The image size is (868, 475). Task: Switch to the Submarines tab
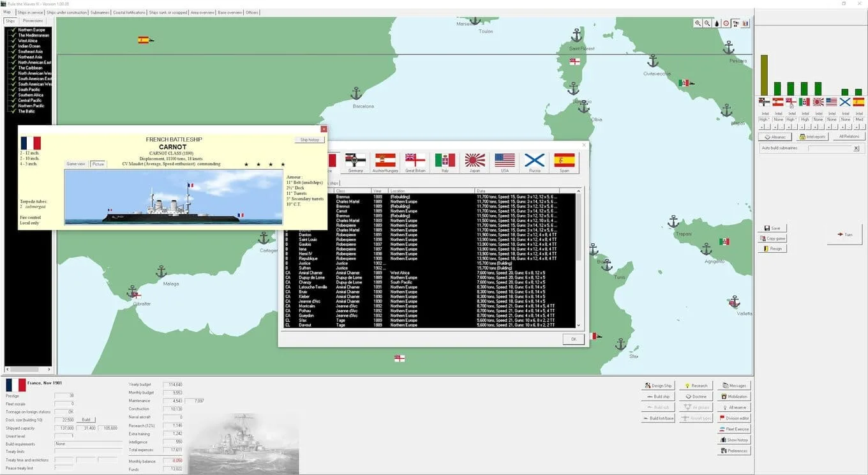click(x=100, y=12)
